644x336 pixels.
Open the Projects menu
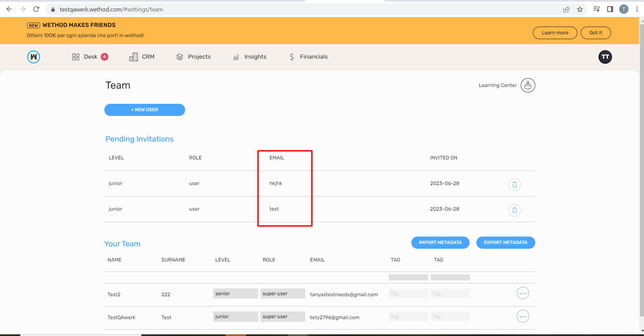(194, 57)
